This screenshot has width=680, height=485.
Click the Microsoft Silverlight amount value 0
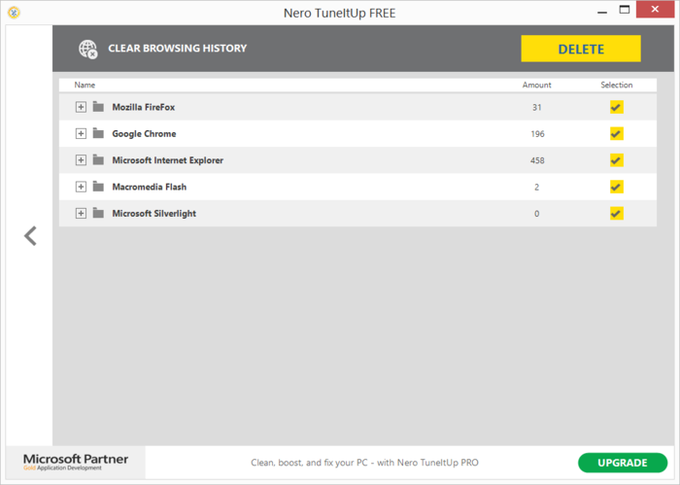[537, 213]
